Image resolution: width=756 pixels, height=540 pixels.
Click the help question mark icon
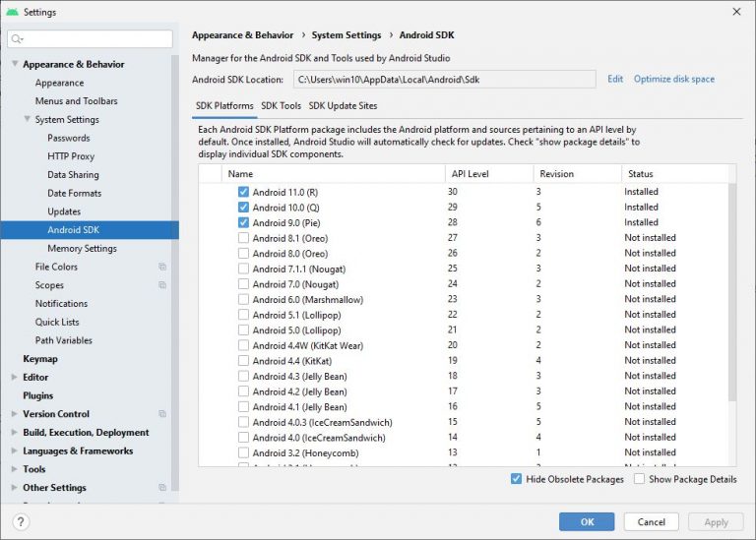20,521
